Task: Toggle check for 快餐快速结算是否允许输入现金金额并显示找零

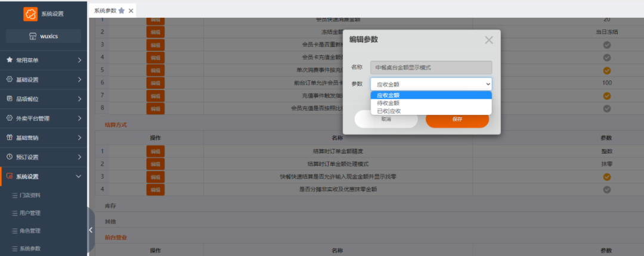Action: tap(606, 177)
